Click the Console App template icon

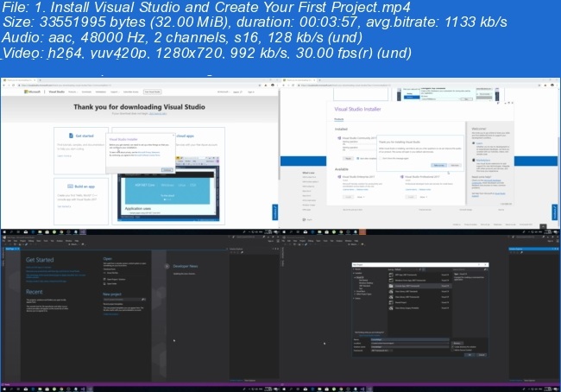(391, 286)
